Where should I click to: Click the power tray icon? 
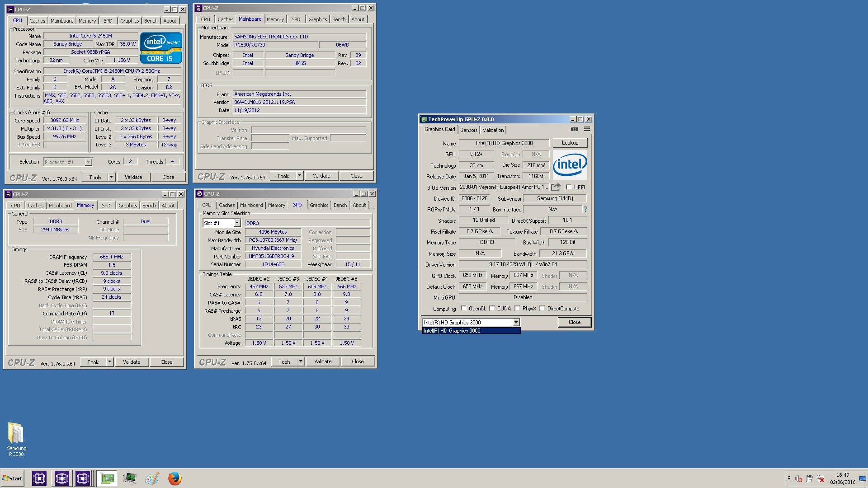(x=809, y=479)
